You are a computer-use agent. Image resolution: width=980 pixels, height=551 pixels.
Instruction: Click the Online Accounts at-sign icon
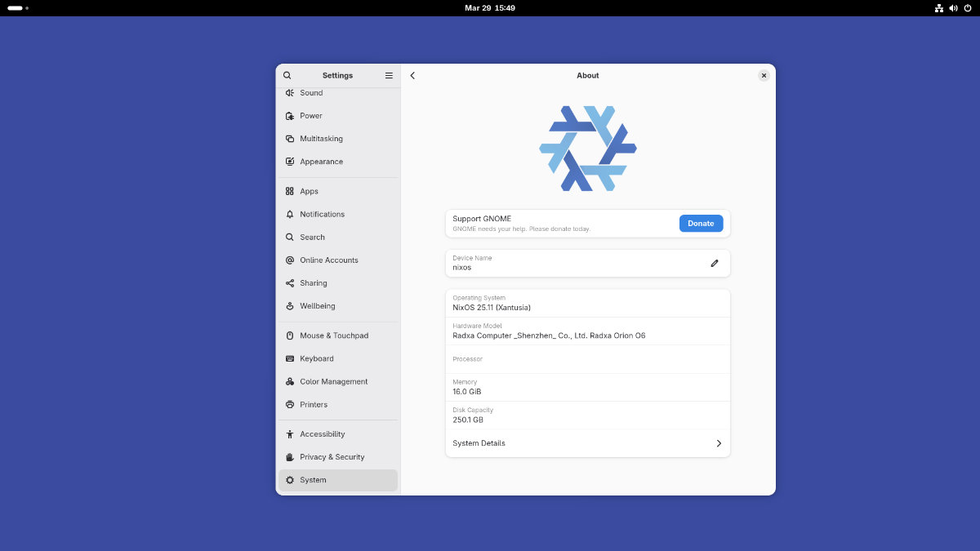[290, 260]
